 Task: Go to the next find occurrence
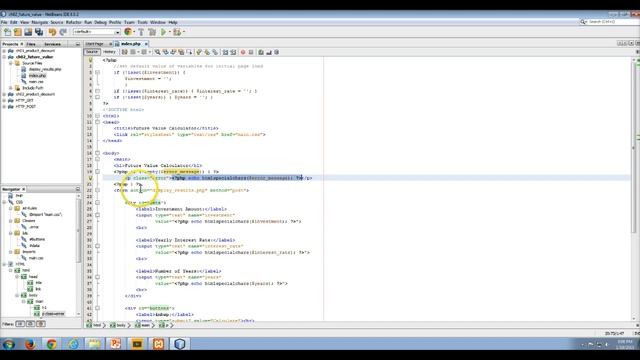click(173, 52)
